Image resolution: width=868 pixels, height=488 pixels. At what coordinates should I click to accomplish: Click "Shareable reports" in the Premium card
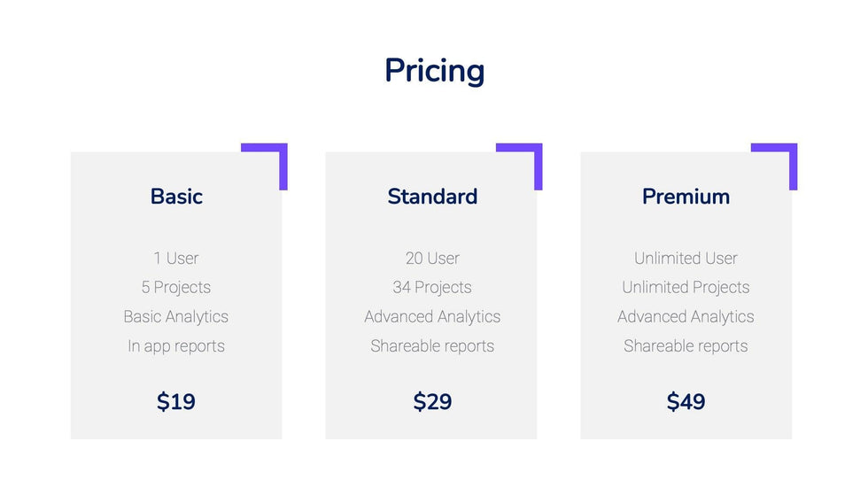[686, 346]
